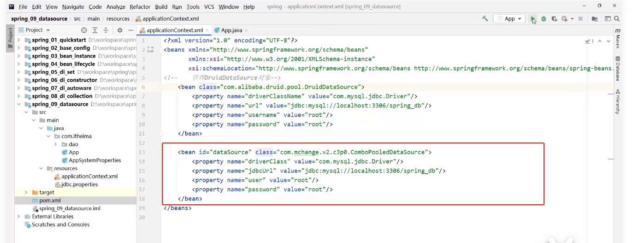Fold the Druid bean block on line 6

coord(160,87)
